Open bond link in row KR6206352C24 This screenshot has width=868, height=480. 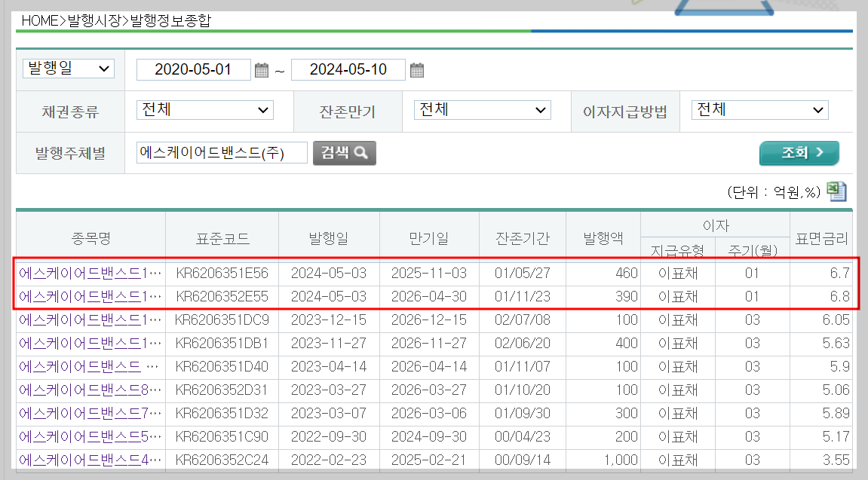pos(90,460)
